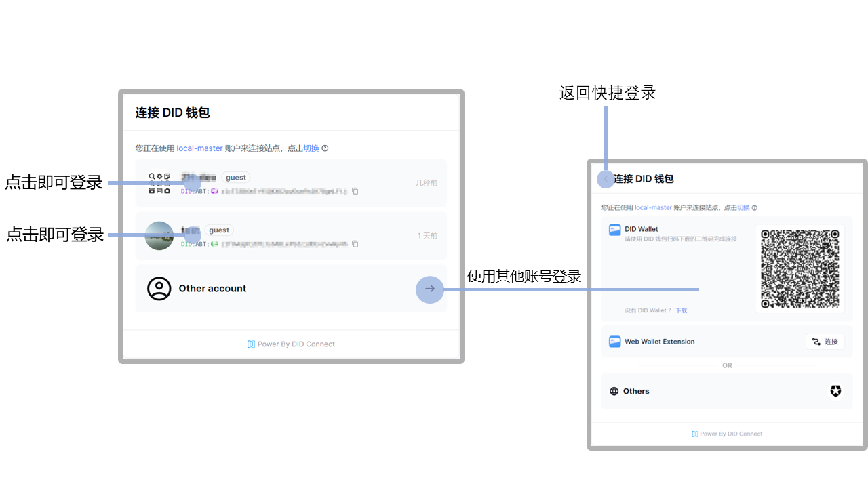Open the help question-mark icon in left dialog
This screenshot has width=868, height=488.
click(x=326, y=148)
